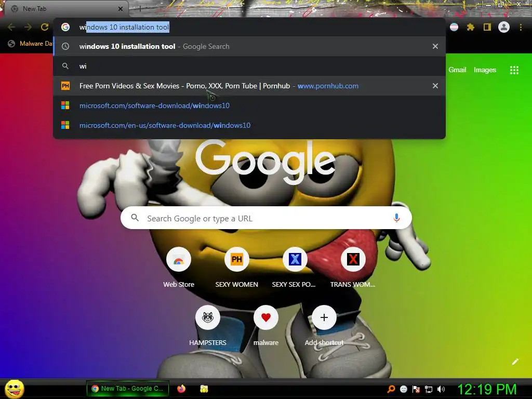The image size is (532, 399).
Task: Open the HAMPSTERS shortcut tile
Action: point(208,326)
